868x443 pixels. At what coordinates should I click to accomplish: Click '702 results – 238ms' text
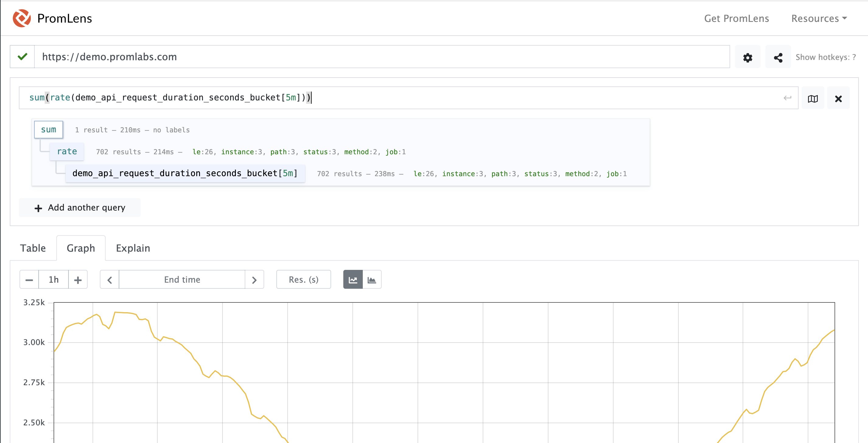(x=355, y=174)
